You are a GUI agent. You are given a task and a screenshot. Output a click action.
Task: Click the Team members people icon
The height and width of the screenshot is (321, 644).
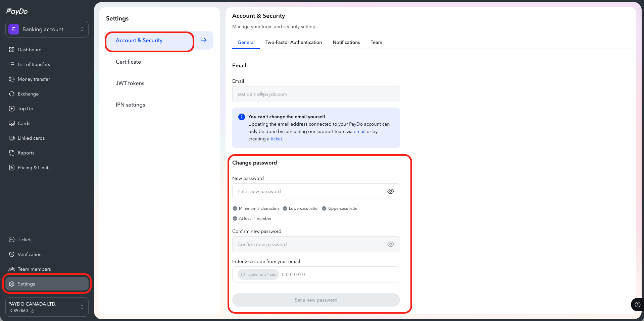[12, 269]
